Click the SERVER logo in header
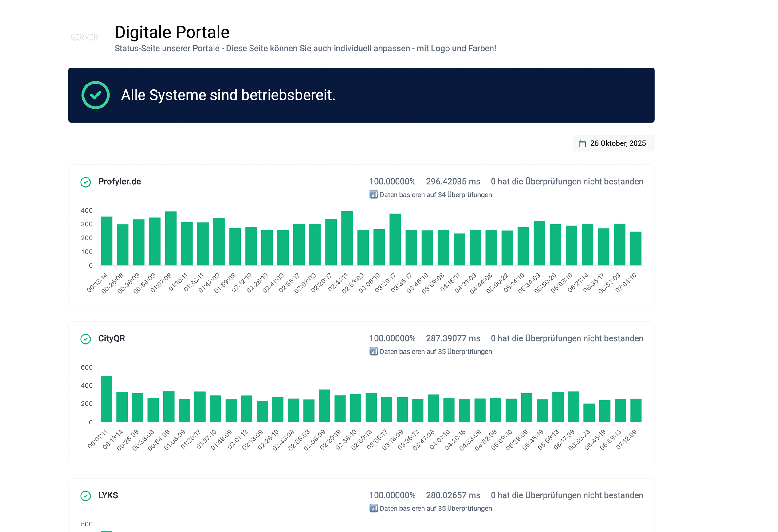Screen dimensions: 778x532 [x=84, y=37]
